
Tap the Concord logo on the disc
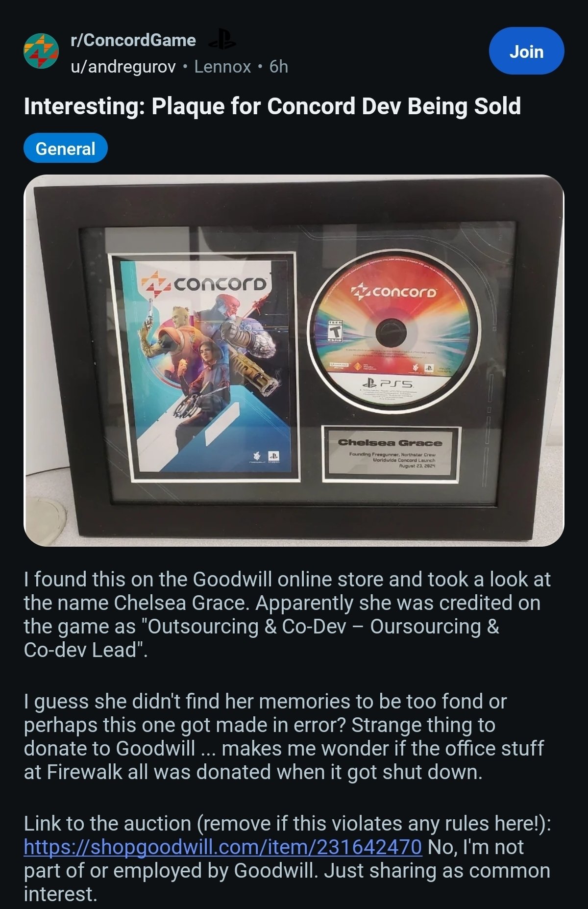coord(394,292)
